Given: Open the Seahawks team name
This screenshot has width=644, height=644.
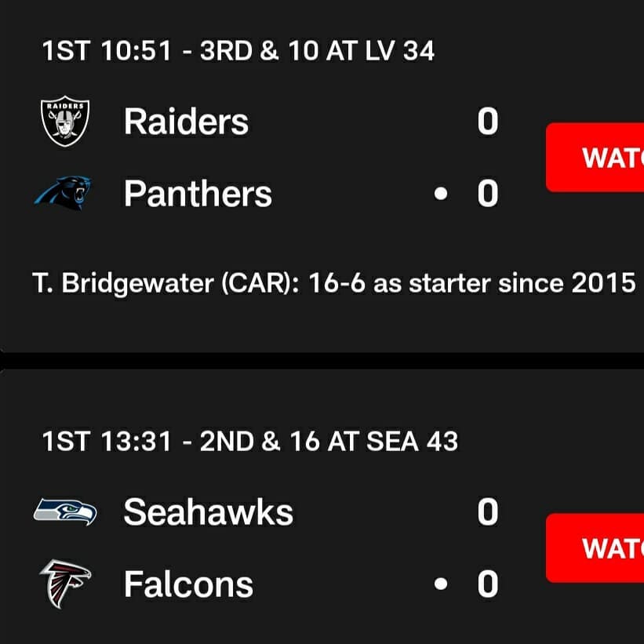Looking at the screenshot, I should (x=209, y=511).
